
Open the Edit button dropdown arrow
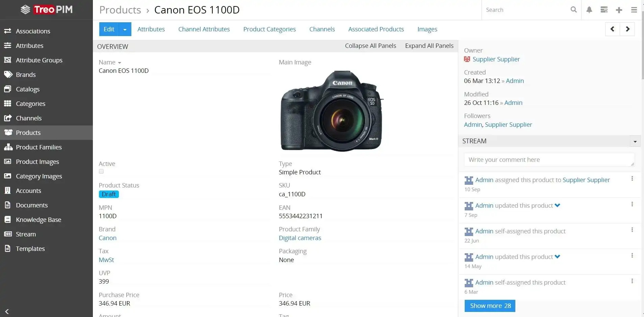coord(125,29)
